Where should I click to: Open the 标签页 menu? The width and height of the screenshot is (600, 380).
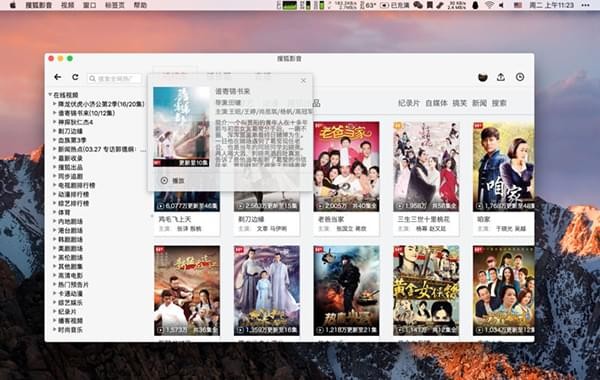click(115, 5)
